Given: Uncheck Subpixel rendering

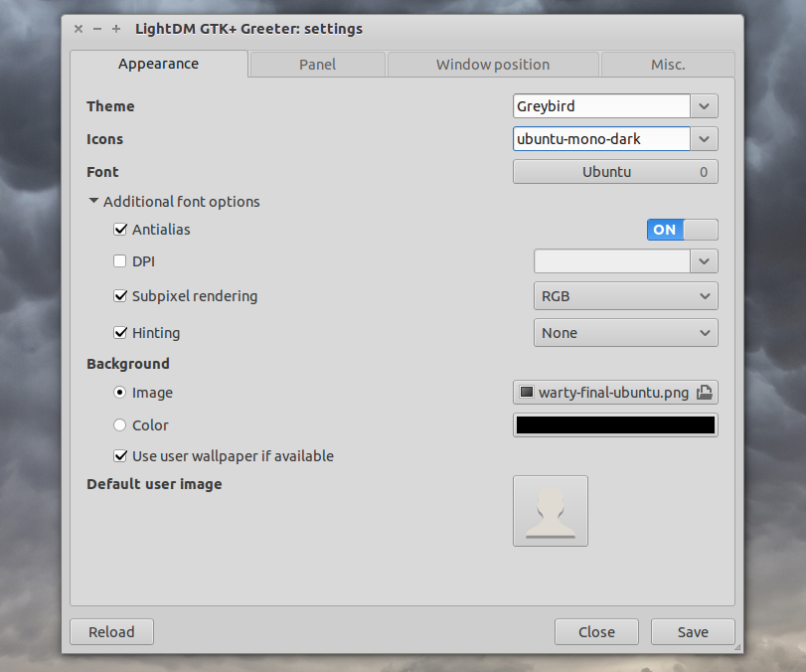Looking at the screenshot, I should point(120,295).
